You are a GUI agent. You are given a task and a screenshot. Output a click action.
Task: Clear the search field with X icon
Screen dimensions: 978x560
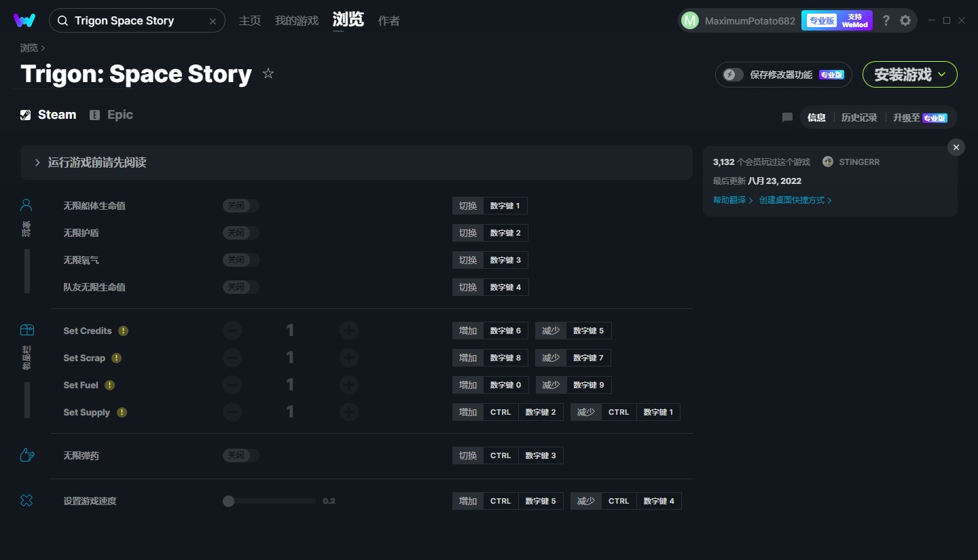pyautogui.click(x=213, y=21)
